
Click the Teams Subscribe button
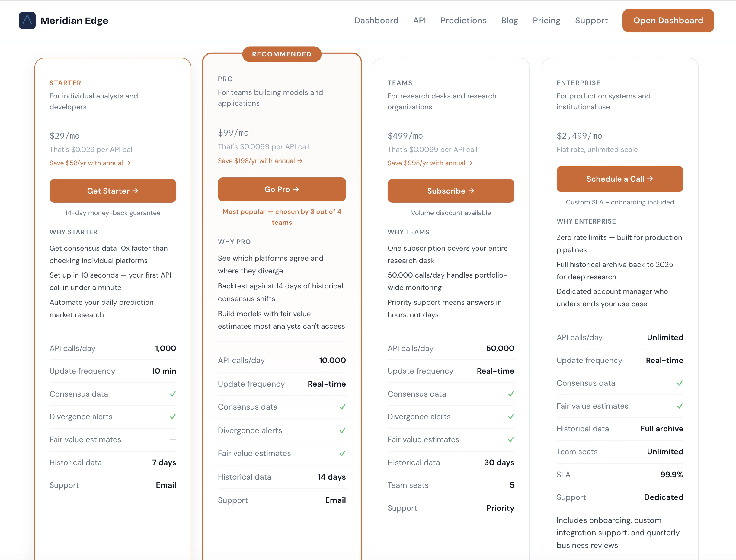pos(450,191)
